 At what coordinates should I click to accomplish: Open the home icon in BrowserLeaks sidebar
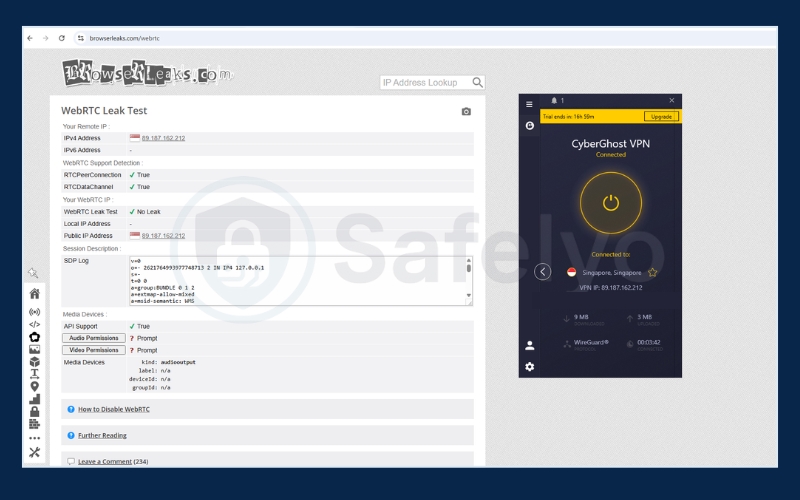35,293
